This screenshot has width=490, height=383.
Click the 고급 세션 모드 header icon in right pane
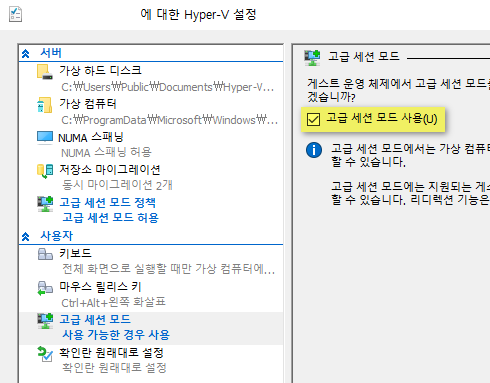pos(312,58)
